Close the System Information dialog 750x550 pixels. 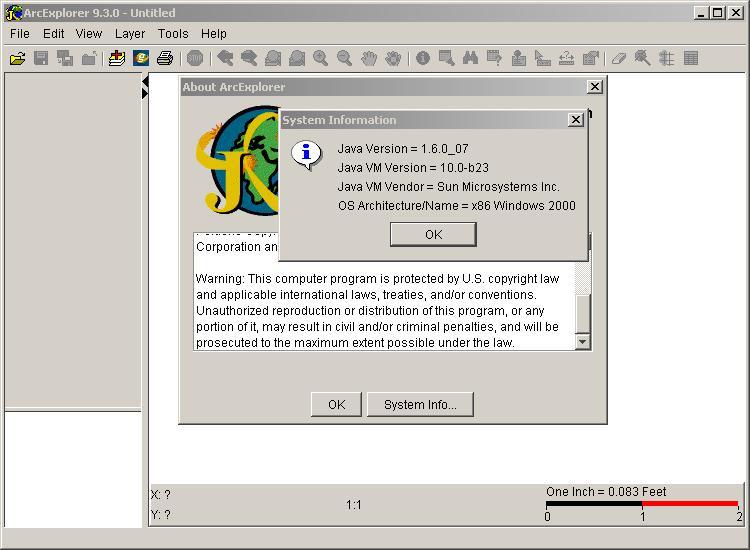tap(576, 120)
